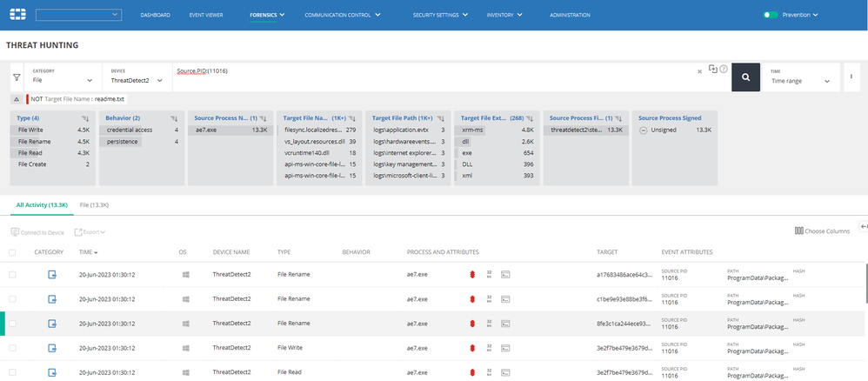This screenshot has width=868, height=381.
Task: Tick the first File Rename row checkbox
Action: pos(12,275)
